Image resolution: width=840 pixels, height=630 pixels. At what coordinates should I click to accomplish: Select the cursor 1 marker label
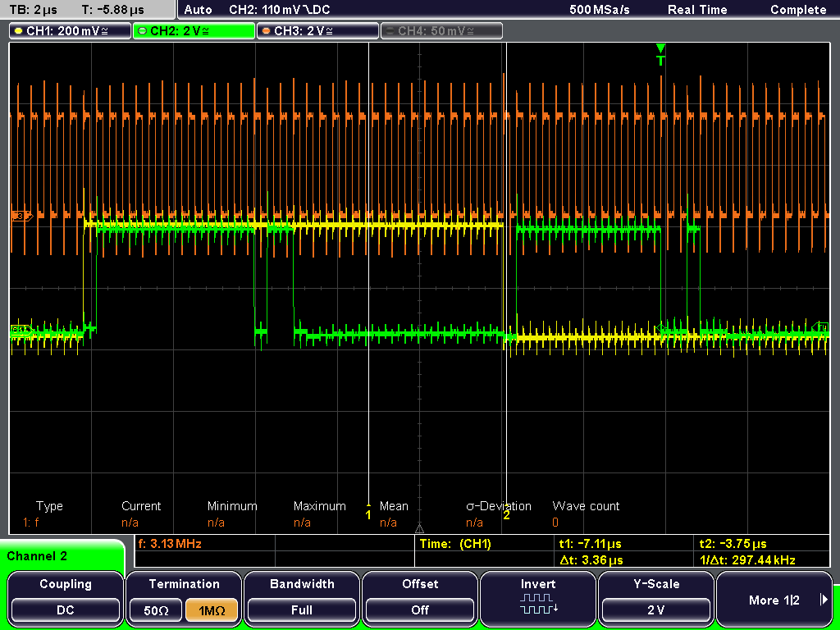point(368,515)
